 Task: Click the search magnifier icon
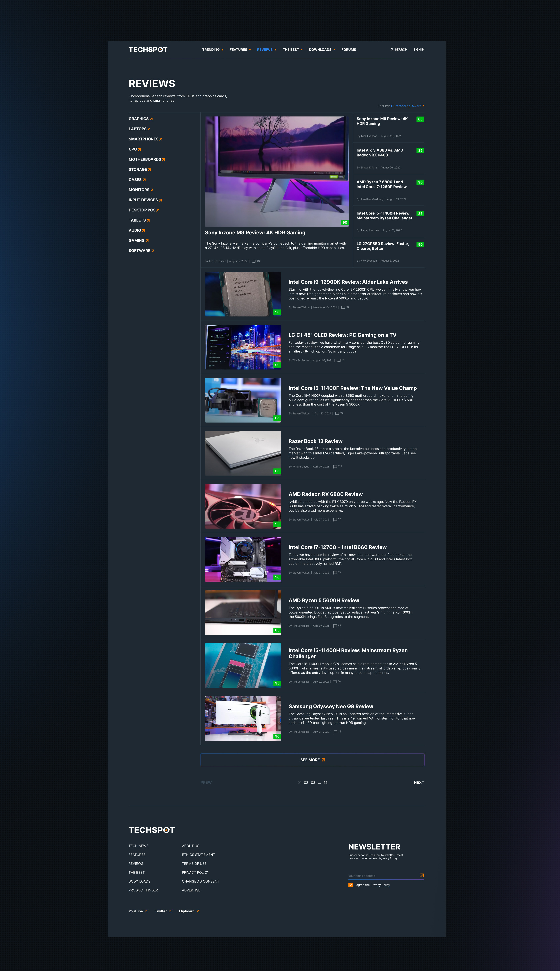click(x=392, y=50)
